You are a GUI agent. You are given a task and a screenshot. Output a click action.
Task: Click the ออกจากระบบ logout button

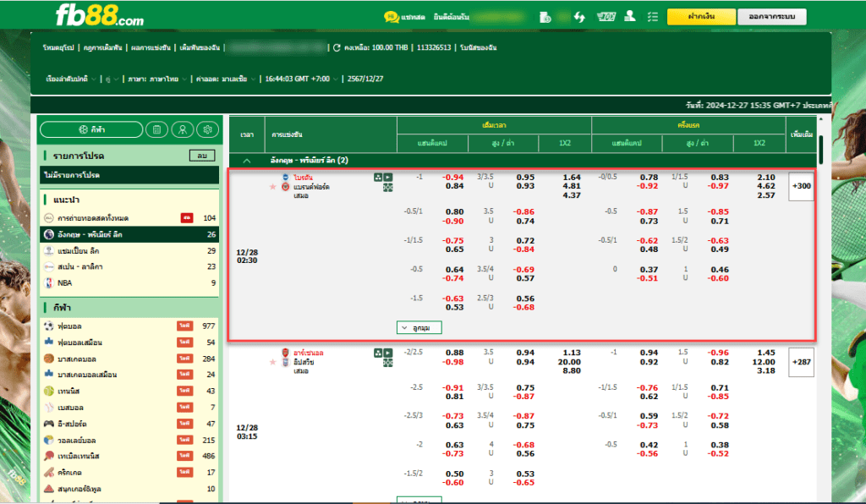coord(771,17)
